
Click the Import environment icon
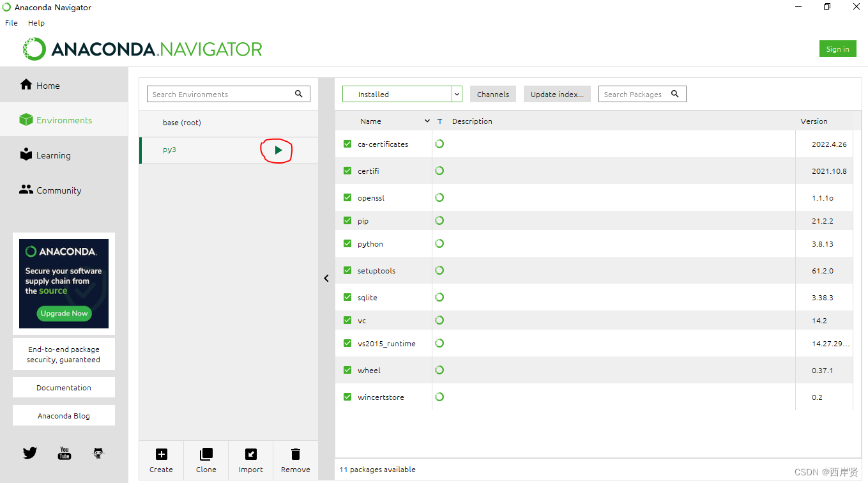pos(251,454)
